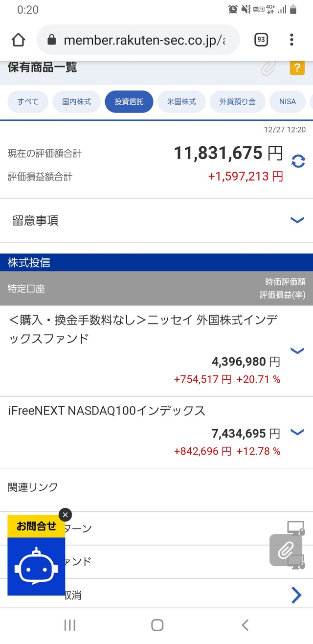Tap the Chrome home icon
This screenshot has height=644, width=313.
pyautogui.click(x=18, y=40)
